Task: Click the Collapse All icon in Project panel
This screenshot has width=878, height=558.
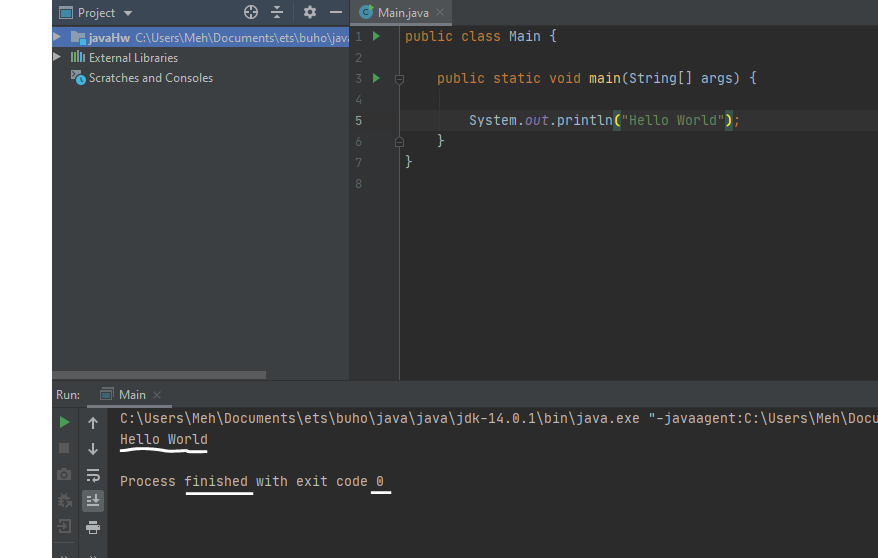Action: 277,12
